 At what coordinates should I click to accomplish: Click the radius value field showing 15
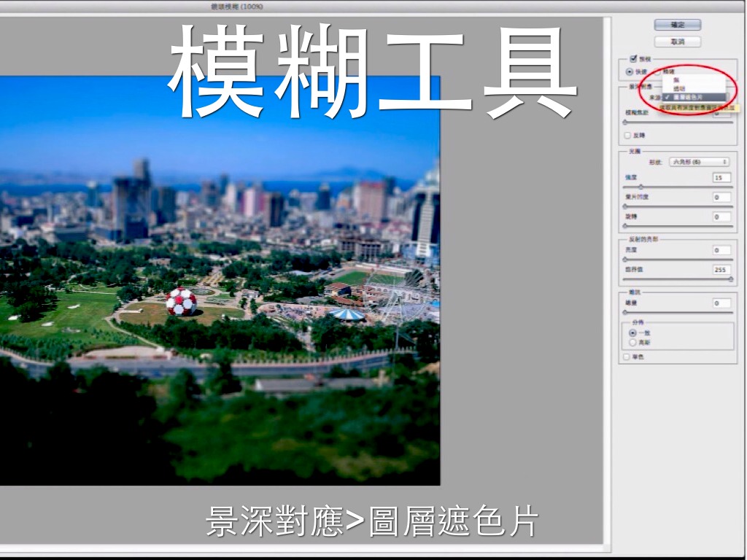(x=721, y=177)
